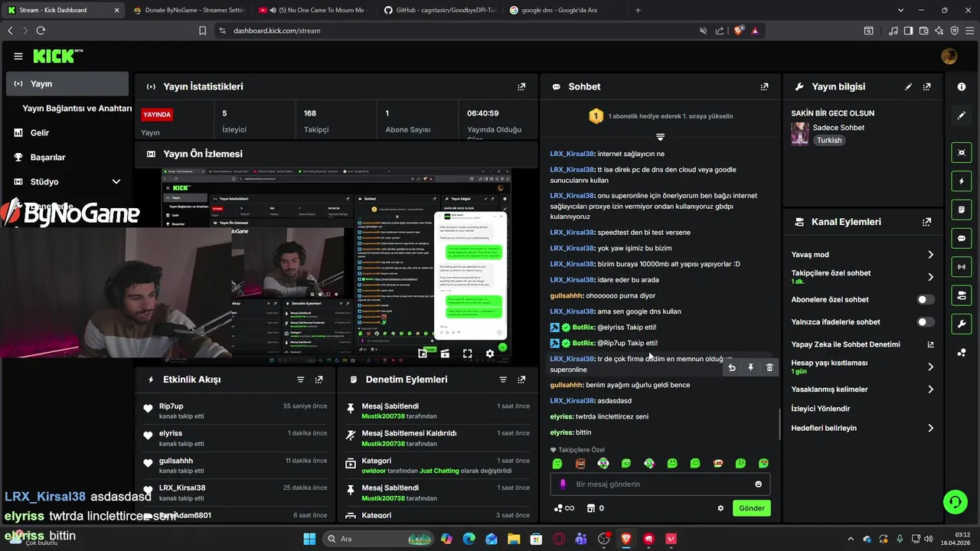The width and height of the screenshot is (980, 551).
Task: Click the green Gönder send button
Action: click(751, 508)
